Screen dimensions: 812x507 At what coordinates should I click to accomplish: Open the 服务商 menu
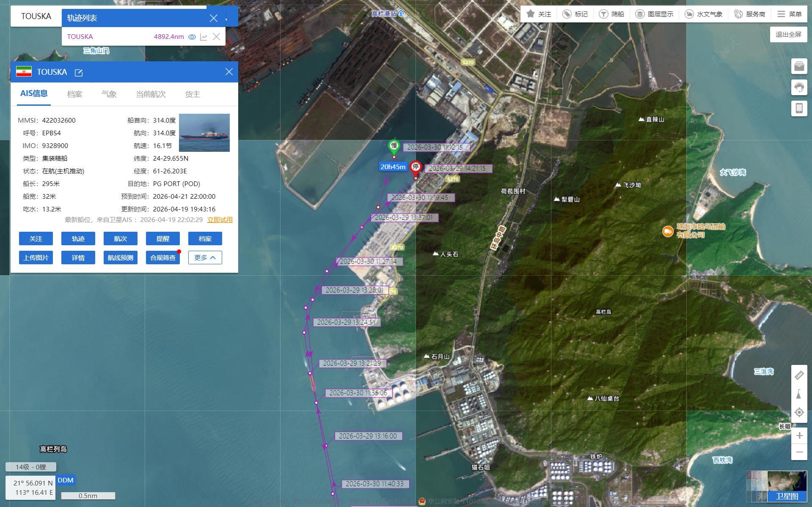[x=749, y=14]
